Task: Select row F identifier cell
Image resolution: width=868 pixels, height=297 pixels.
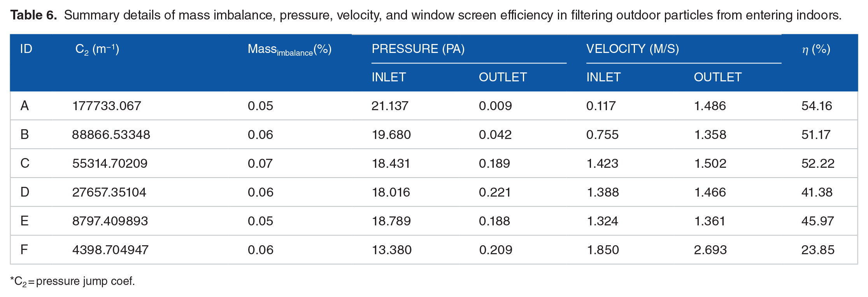Action: (x=24, y=250)
